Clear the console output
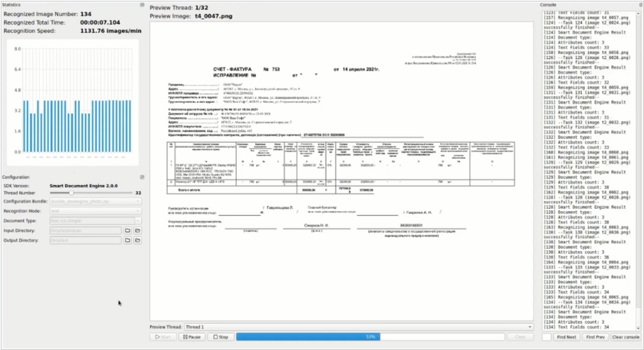 tap(626, 337)
